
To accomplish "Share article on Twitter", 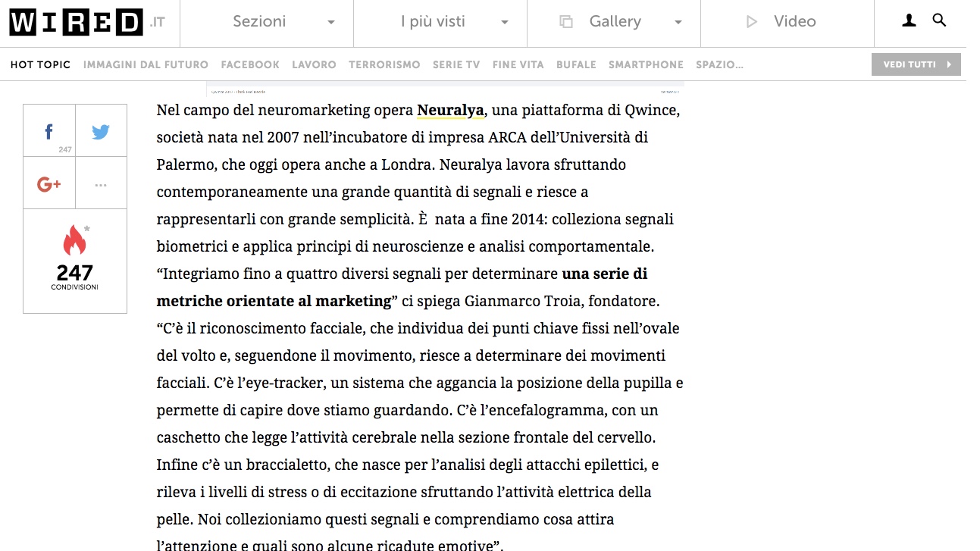I will [101, 132].
